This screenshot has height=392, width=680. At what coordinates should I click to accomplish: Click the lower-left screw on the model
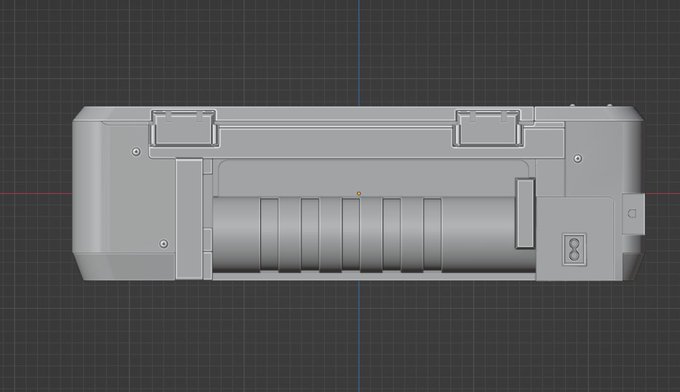(163, 244)
